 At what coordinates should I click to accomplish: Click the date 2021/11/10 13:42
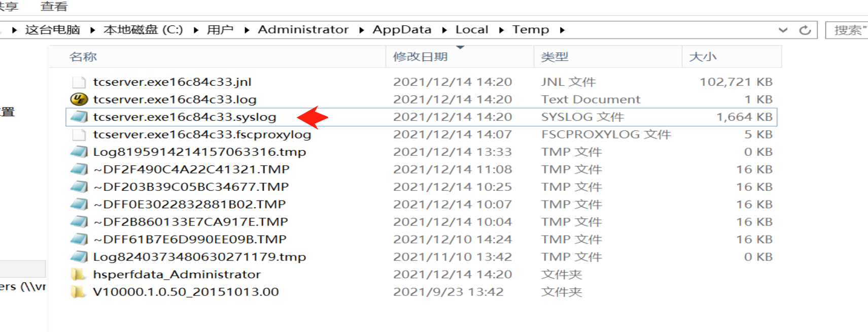pyautogui.click(x=452, y=257)
